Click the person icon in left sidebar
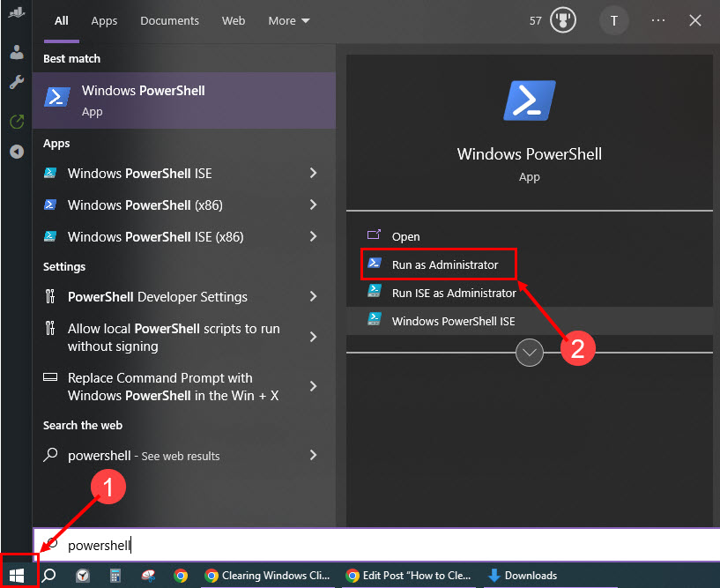The image size is (720, 588). coord(16,52)
